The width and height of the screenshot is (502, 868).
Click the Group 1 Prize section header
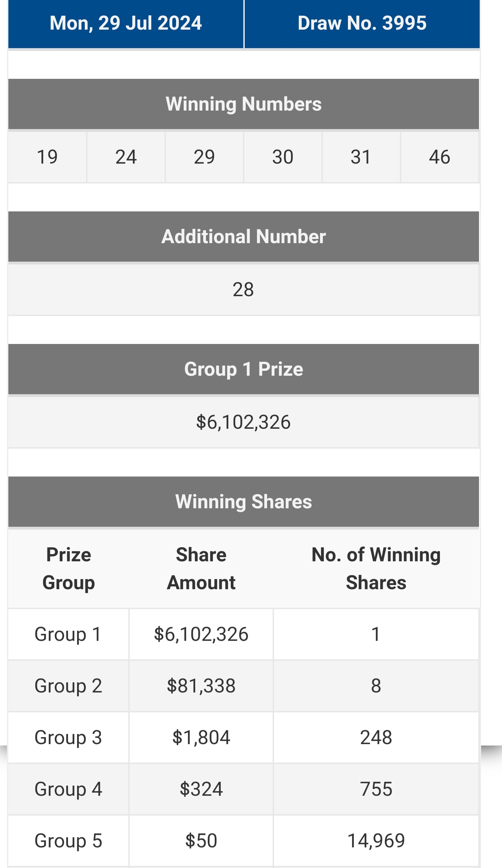pos(243,369)
